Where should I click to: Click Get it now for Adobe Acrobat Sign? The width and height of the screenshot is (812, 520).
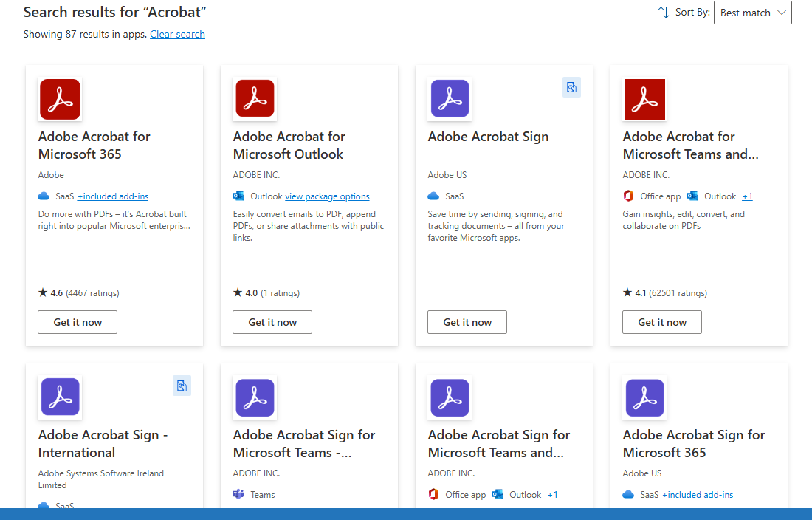(467, 322)
